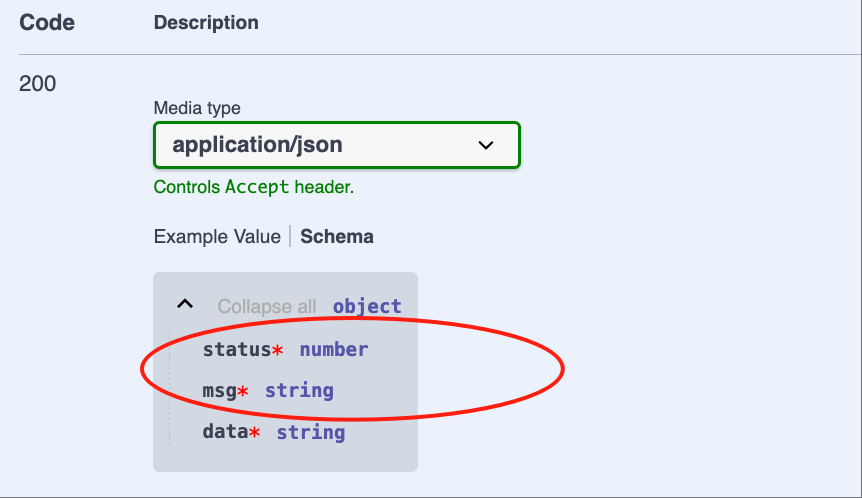Click the Collapse all button
This screenshot has height=498, width=862.
tap(267, 306)
